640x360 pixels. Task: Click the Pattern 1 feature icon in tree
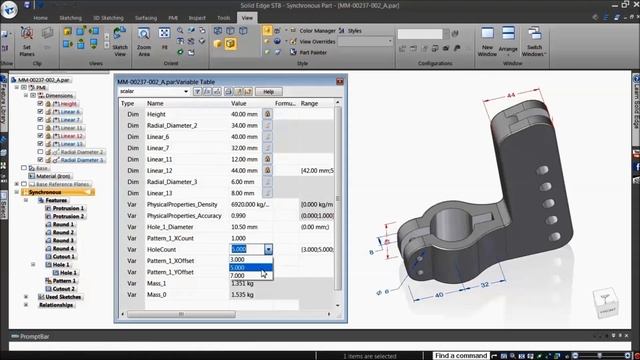click(x=48, y=281)
